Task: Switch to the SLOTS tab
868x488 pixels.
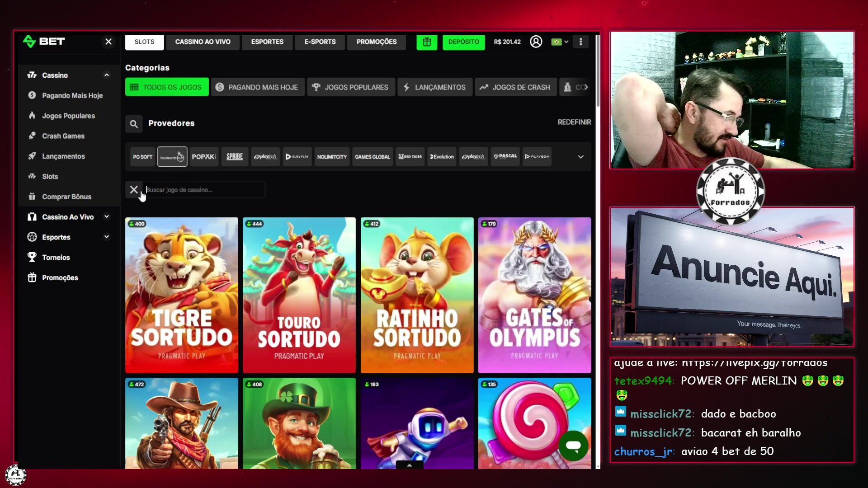Action: click(x=145, y=42)
